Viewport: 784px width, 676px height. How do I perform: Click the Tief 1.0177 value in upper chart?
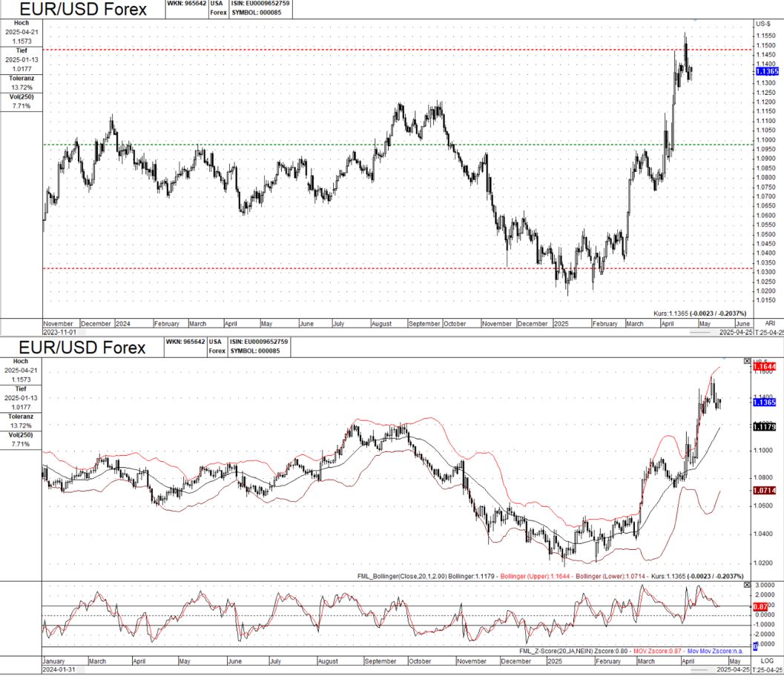(x=22, y=69)
